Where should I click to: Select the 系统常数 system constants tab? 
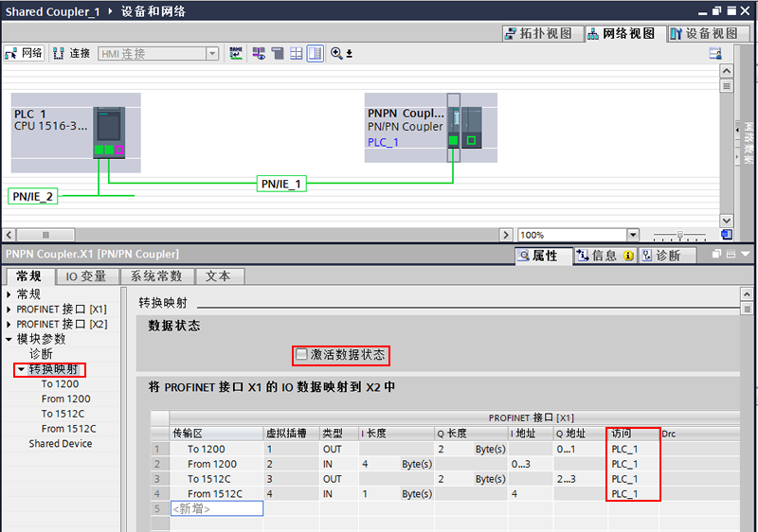(156, 276)
